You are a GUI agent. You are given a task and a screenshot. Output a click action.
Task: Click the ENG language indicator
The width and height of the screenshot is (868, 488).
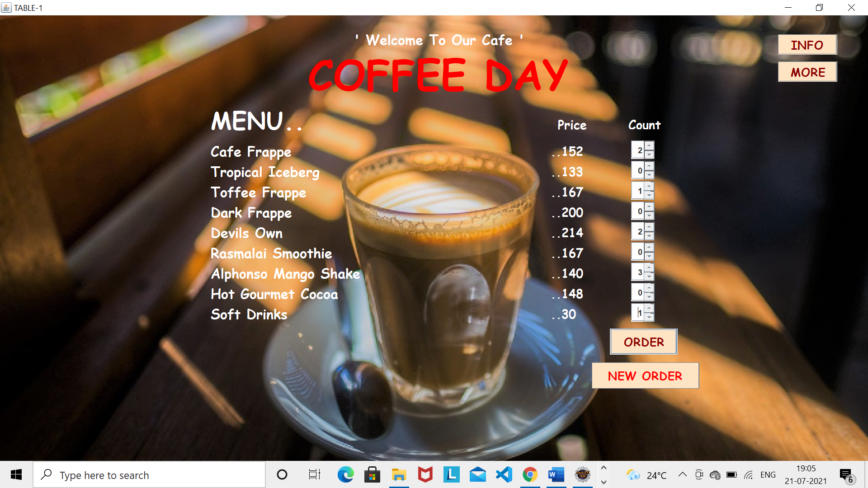tap(768, 475)
